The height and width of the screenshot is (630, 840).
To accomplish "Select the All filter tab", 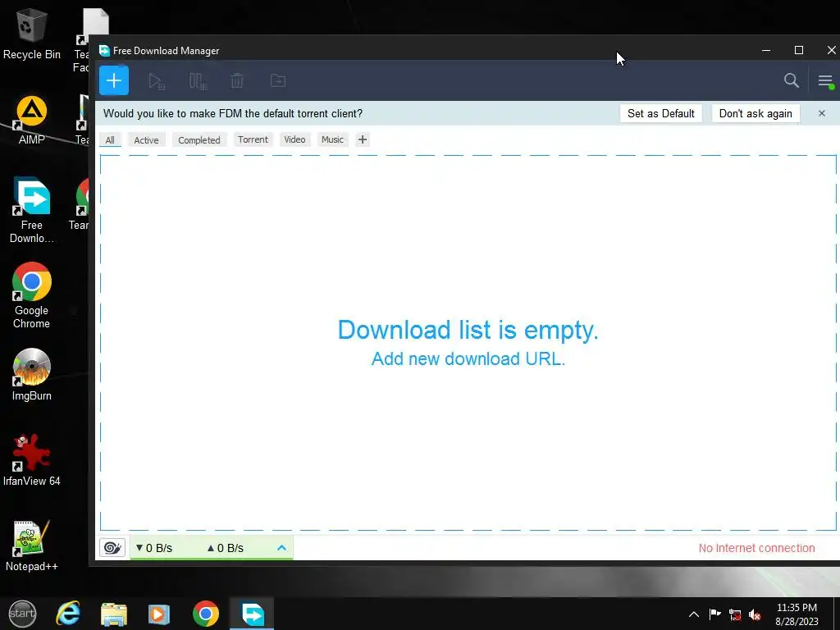I will point(110,139).
